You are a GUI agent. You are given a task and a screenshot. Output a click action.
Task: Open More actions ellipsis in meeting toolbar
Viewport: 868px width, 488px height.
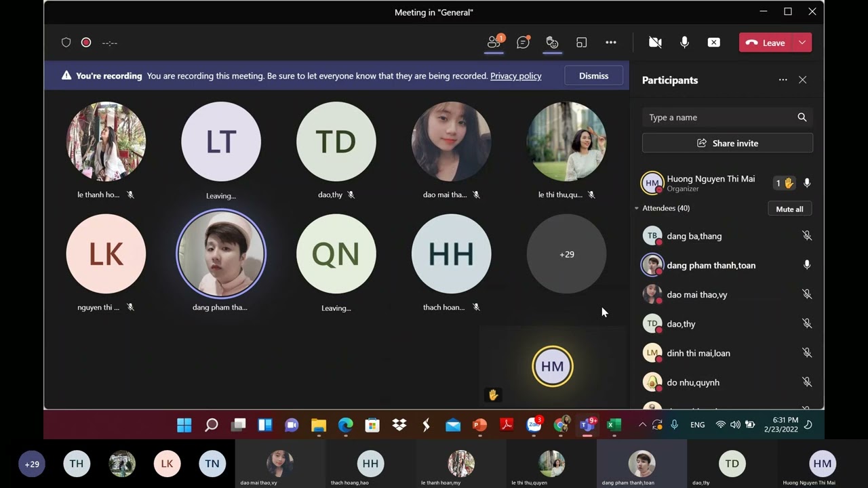click(x=611, y=42)
